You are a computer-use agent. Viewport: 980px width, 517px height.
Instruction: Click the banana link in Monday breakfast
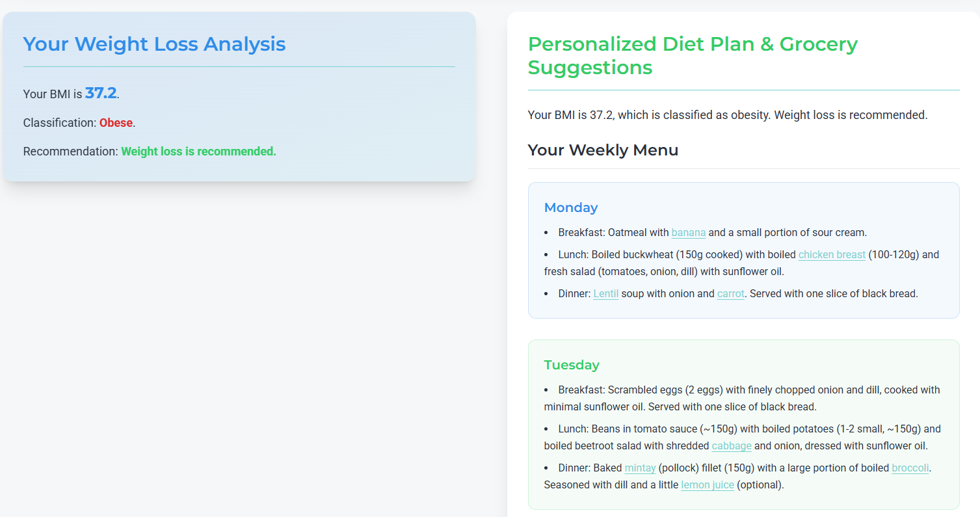[688, 233]
